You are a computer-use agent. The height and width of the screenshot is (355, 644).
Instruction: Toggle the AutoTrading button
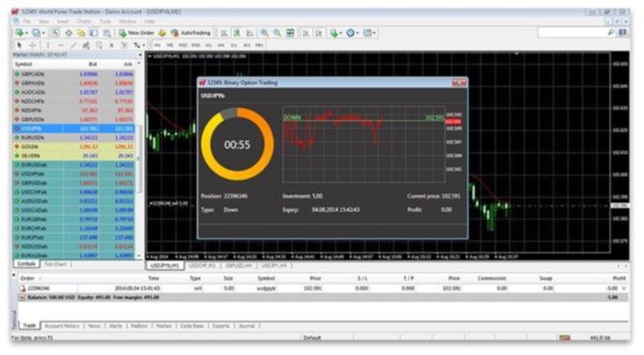pyautogui.click(x=190, y=33)
